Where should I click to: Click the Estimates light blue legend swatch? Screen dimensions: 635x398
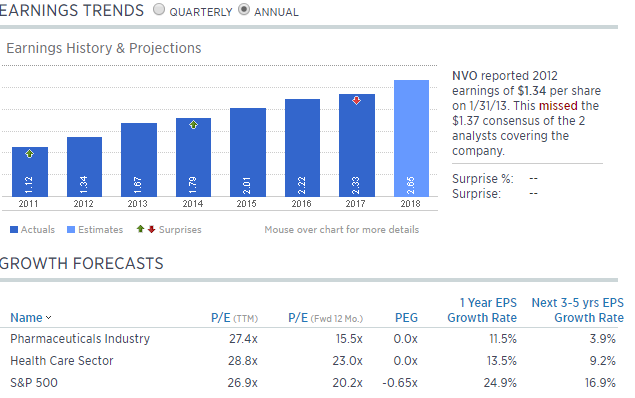[71, 230]
